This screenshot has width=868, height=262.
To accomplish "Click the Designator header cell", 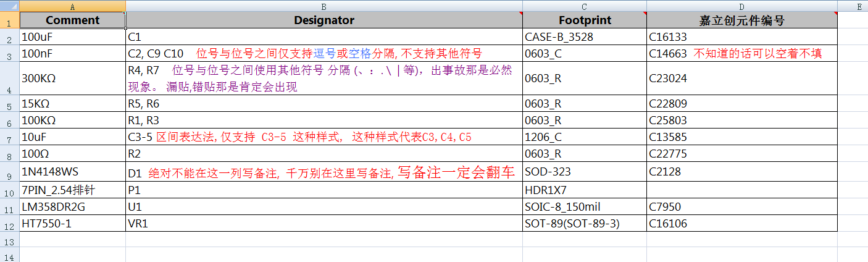I will 323,20.
